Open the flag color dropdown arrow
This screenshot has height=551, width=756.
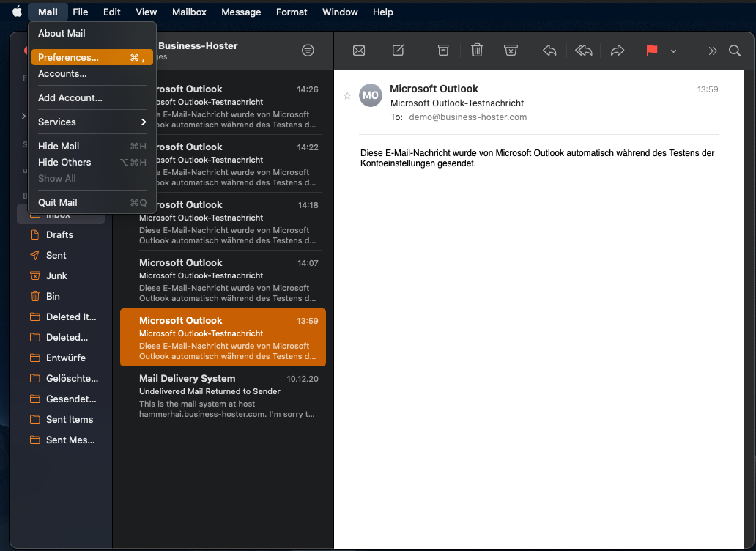click(673, 51)
